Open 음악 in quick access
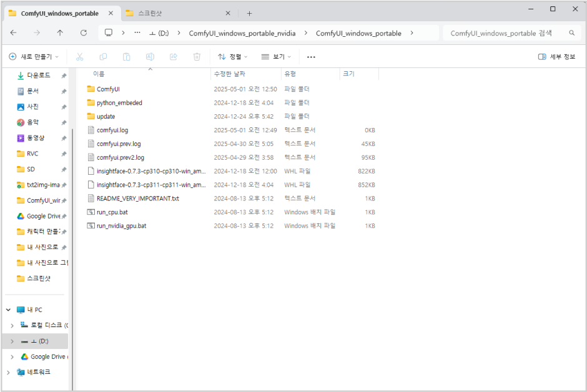The image size is (587, 392). pyautogui.click(x=32, y=122)
